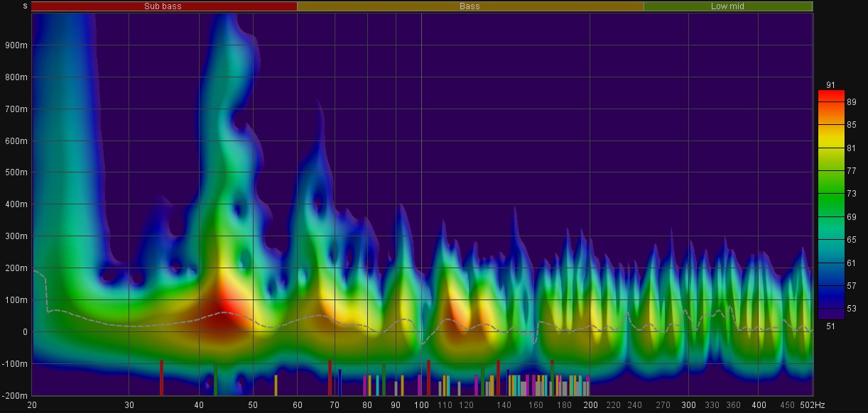Screen dimensions: 868x413
Task: Click the Low mid band header
Action: click(x=727, y=6)
